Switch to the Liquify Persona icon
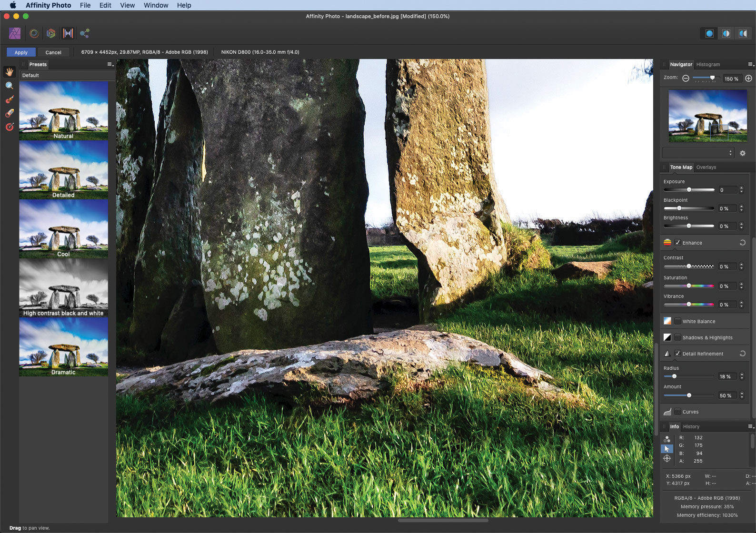756x533 pixels. click(34, 33)
